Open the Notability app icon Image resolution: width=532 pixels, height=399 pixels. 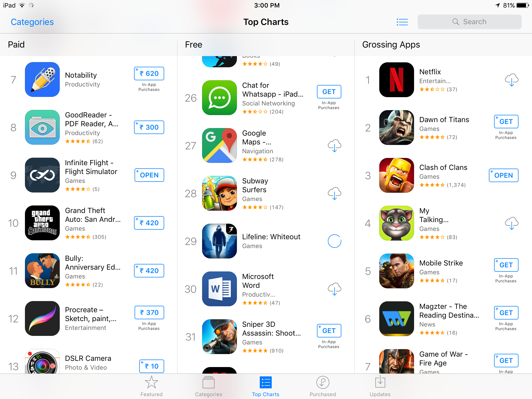42,79
